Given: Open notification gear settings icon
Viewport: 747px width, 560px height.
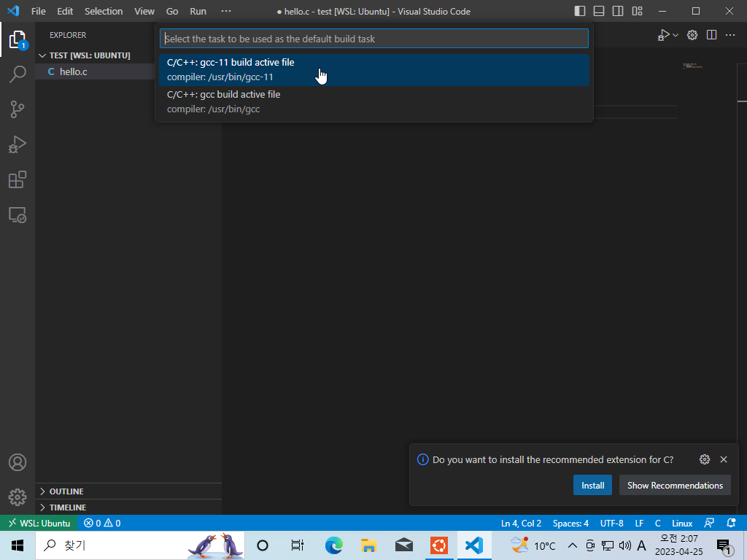Looking at the screenshot, I should pos(705,459).
